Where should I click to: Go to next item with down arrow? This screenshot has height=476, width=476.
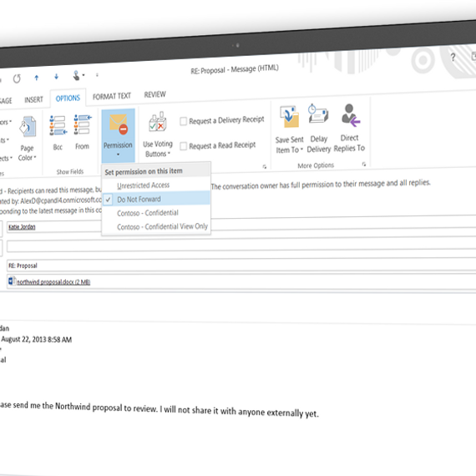[x=56, y=77]
